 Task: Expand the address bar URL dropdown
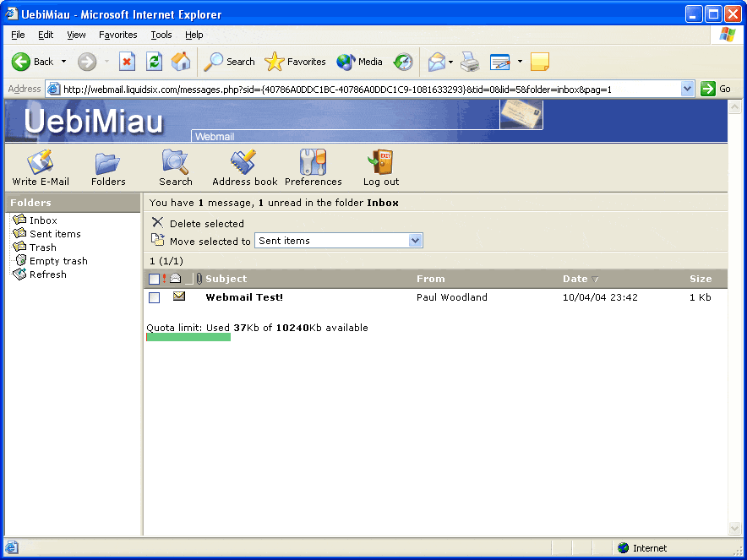pyautogui.click(x=687, y=89)
